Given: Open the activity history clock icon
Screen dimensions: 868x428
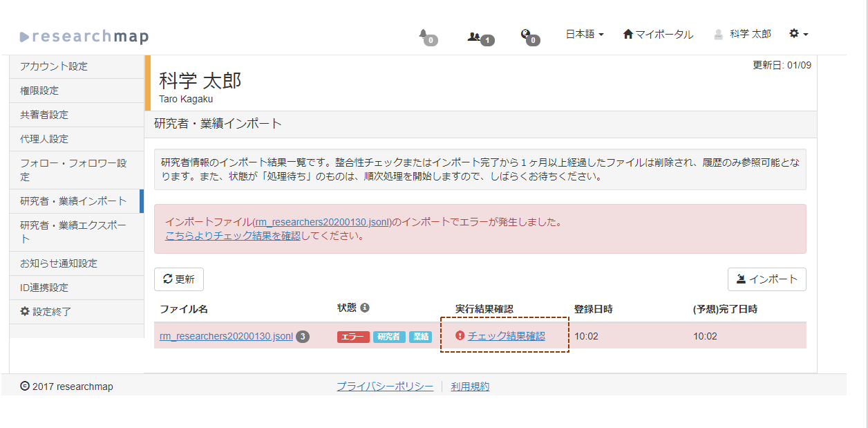Looking at the screenshot, I should pos(527,32).
